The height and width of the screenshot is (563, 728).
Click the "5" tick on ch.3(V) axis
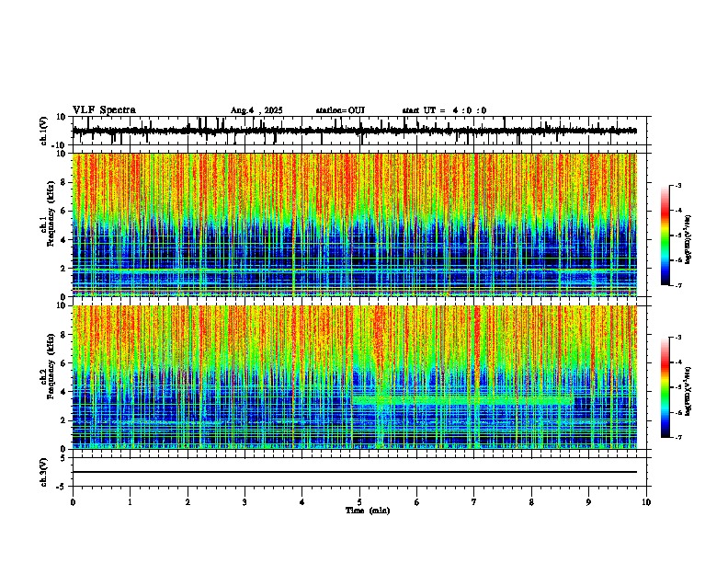tap(63, 458)
